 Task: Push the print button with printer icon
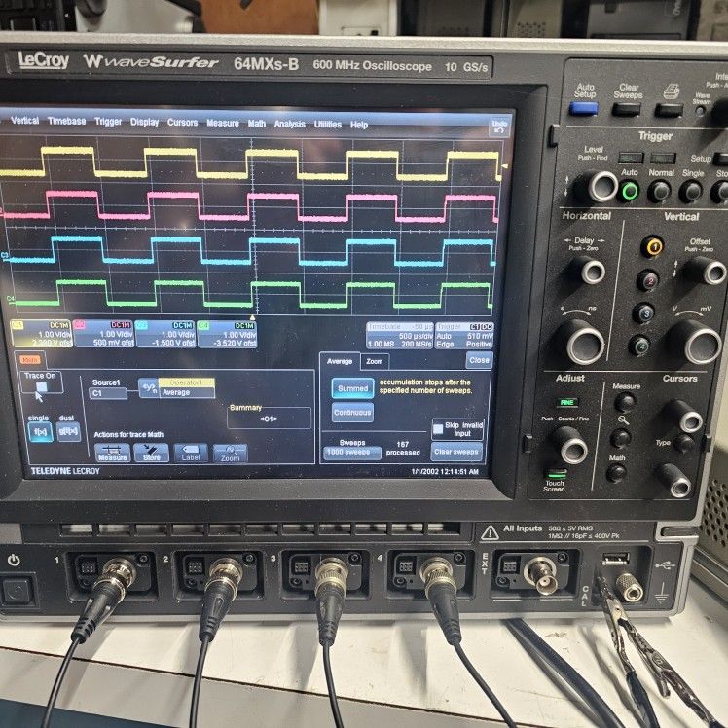(x=669, y=111)
